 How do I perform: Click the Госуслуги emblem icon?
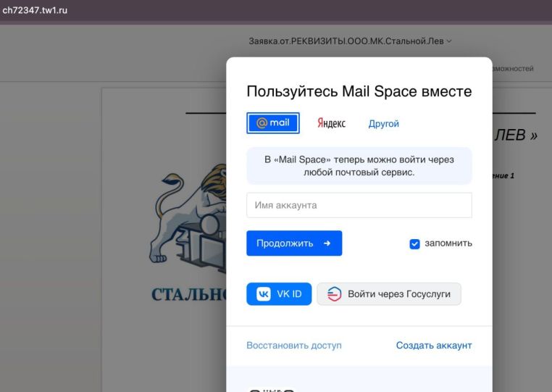click(x=333, y=294)
